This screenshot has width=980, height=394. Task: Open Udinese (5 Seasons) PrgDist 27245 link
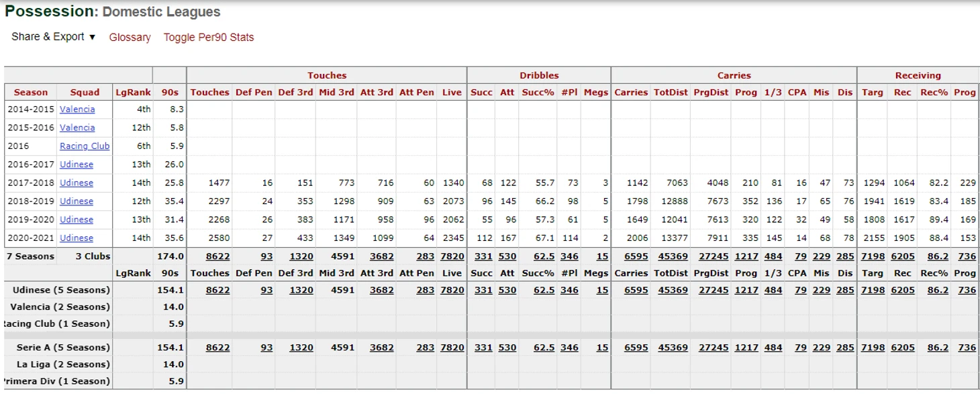coord(714,290)
